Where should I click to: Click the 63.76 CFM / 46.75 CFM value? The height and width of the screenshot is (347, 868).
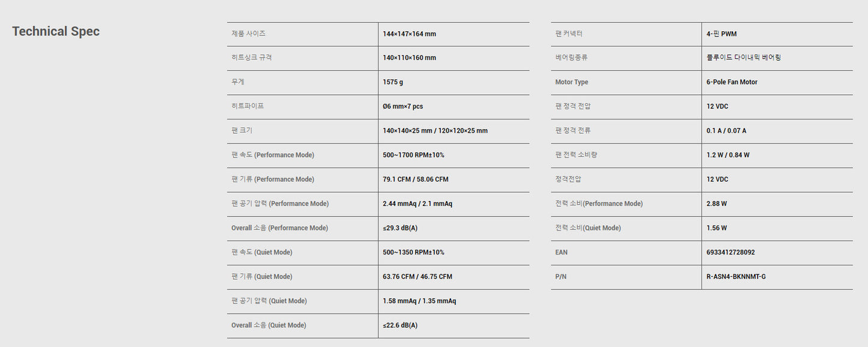pyautogui.click(x=417, y=277)
